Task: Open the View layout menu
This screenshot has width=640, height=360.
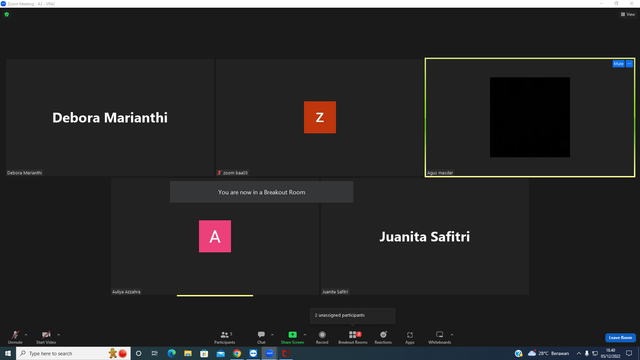Action: pos(628,14)
